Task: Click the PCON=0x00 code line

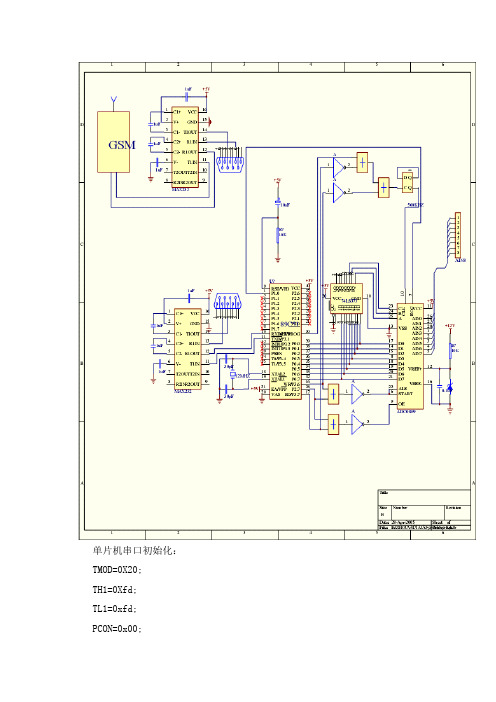Action: point(117,629)
